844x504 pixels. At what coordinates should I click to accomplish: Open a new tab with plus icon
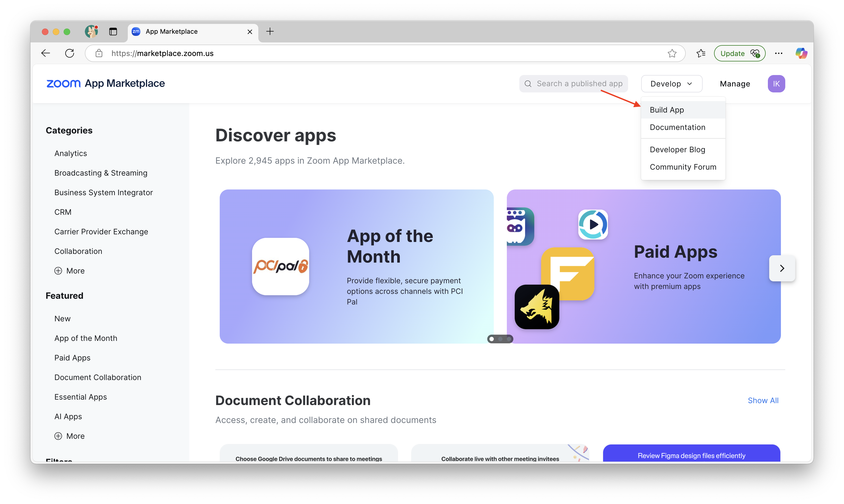270,32
